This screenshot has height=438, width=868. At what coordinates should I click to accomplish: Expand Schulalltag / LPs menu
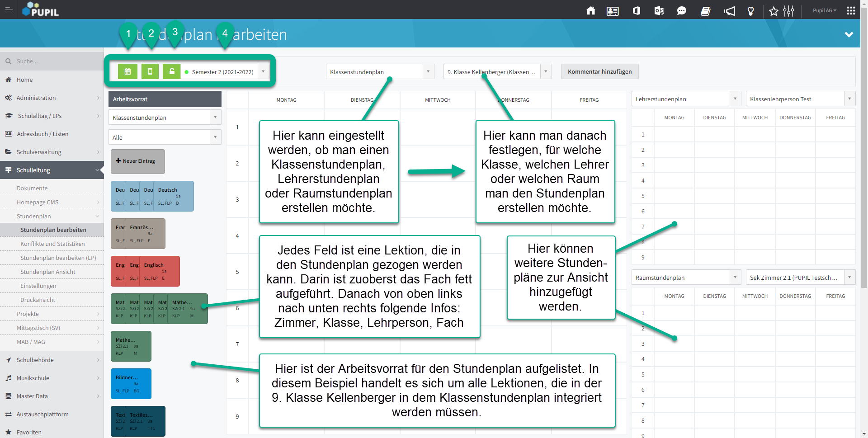52,116
